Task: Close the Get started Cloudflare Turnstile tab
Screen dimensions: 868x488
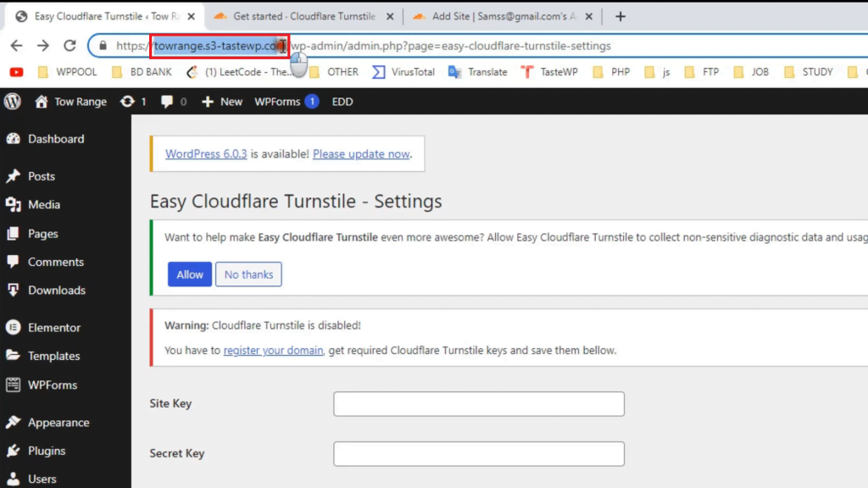Action: pos(390,17)
